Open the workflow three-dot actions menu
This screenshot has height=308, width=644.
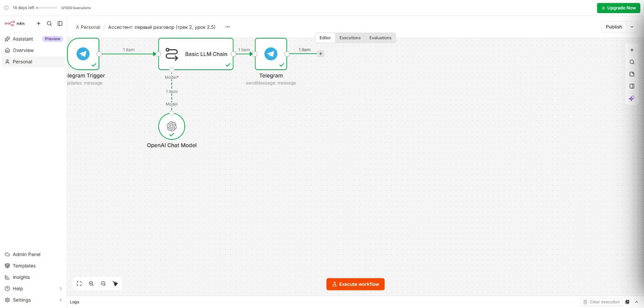[x=227, y=27]
